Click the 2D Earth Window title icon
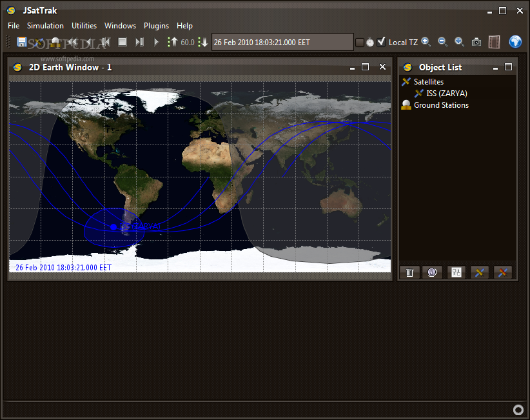The width and height of the screenshot is (530, 420). click(17, 67)
